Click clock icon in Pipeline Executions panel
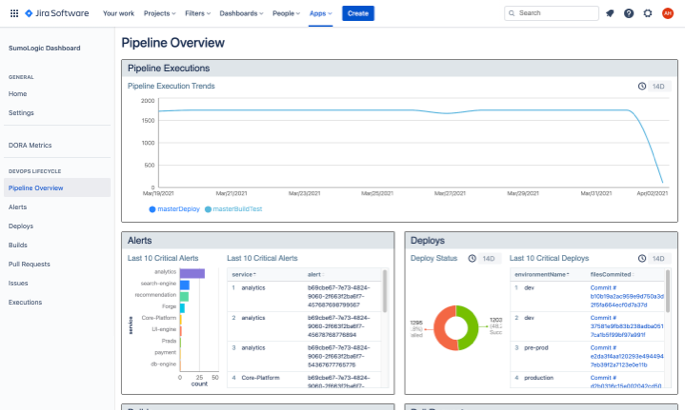The image size is (685, 410). (642, 86)
